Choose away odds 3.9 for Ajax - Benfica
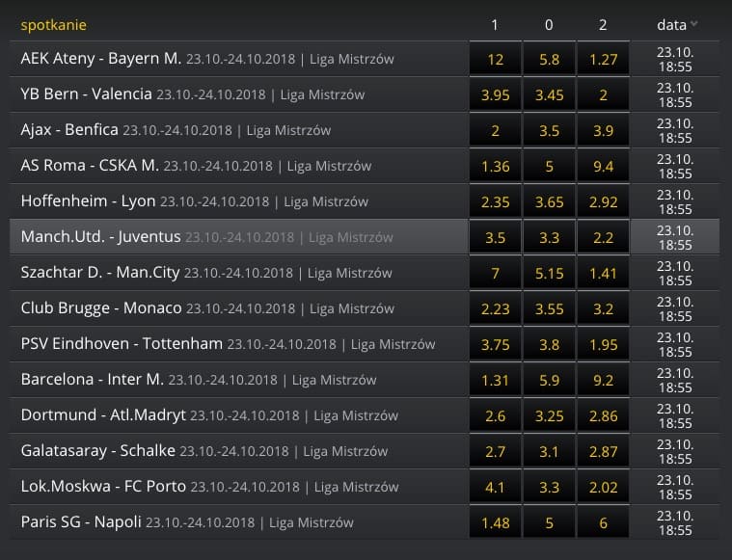This screenshot has height=560, width=732. [603, 130]
